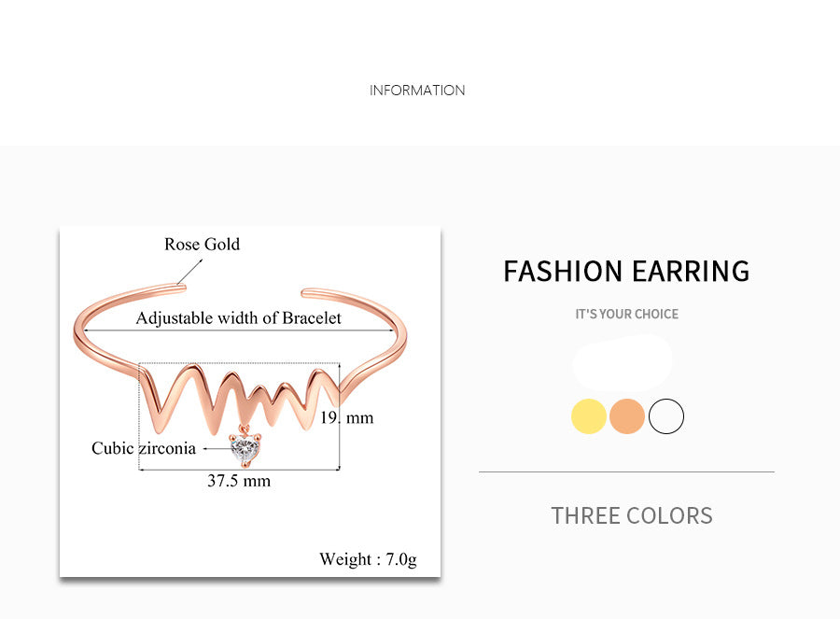Click the right open end of the bracelet
The height and width of the screenshot is (619, 840).
point(308,292)
